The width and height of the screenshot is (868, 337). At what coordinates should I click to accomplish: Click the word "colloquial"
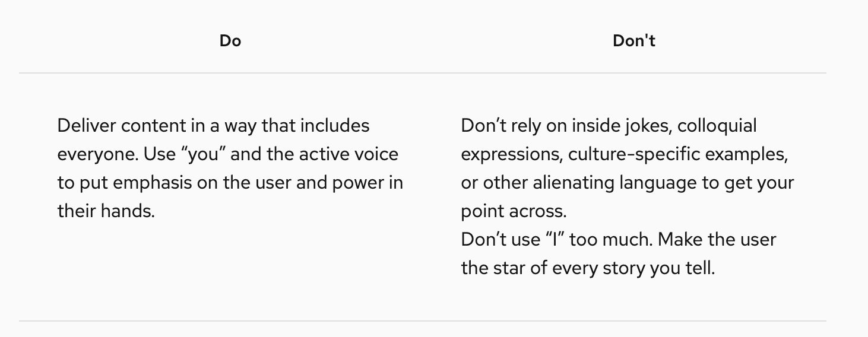[717, 126]
